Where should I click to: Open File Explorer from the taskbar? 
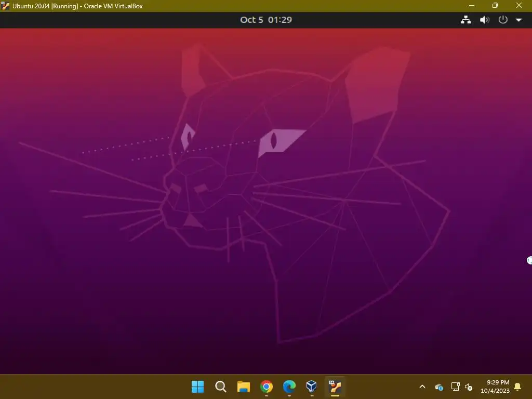click(x=243, y=387)
